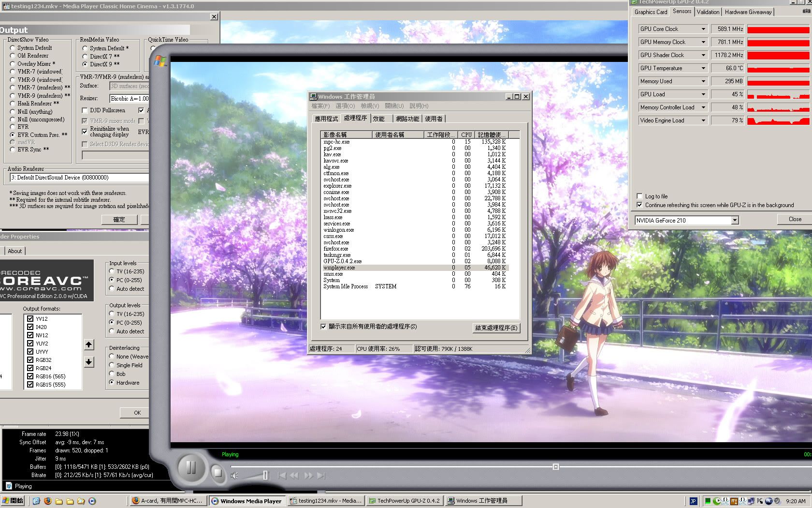The width and height of the screenshot is (812, 508).
Task: Move output format down with down arrow
Action: [89, 362]
